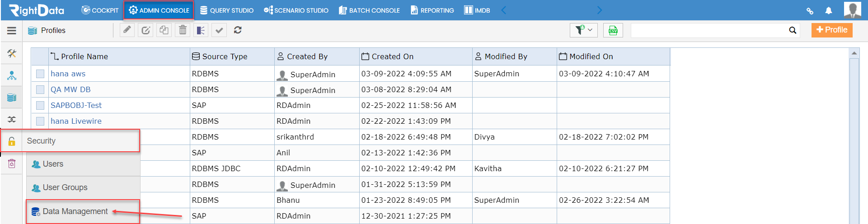Open the hana Livewire profile link
This screenshot has width=868, height=224.
76,121
